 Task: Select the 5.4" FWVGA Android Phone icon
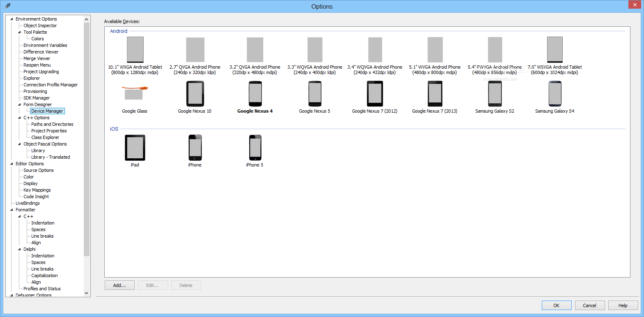[495, 49]
